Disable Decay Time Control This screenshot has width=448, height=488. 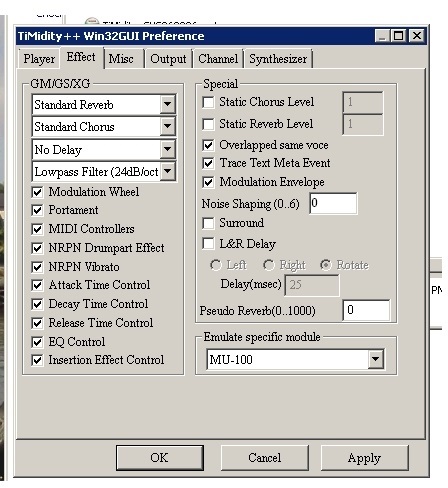tap(37, 304)
